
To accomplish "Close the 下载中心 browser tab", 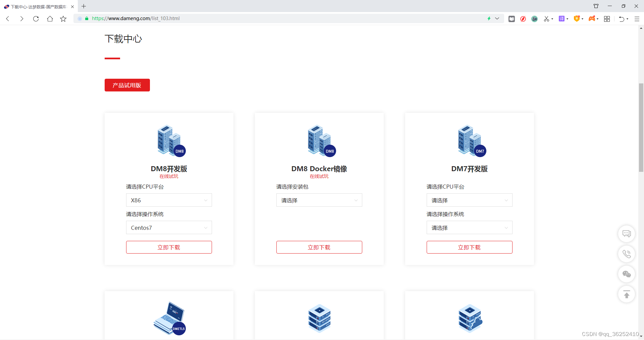I will [x=72, y=7].
